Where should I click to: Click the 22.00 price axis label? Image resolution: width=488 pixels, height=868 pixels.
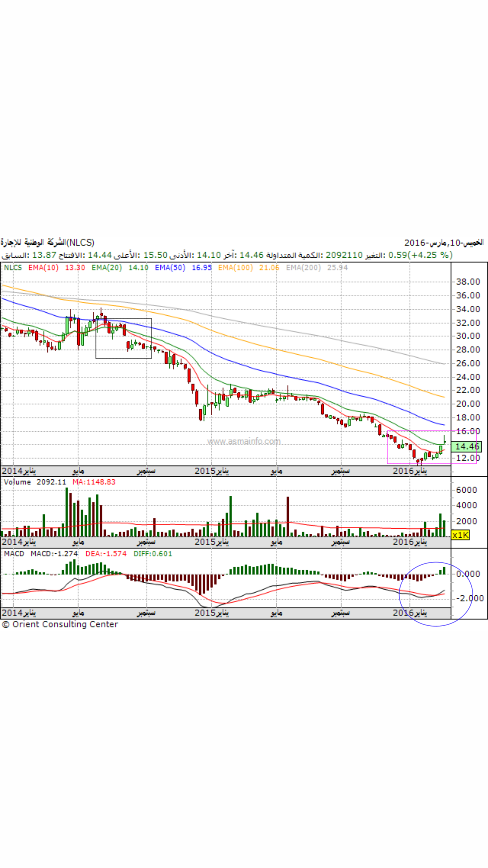tap(468, 390)
